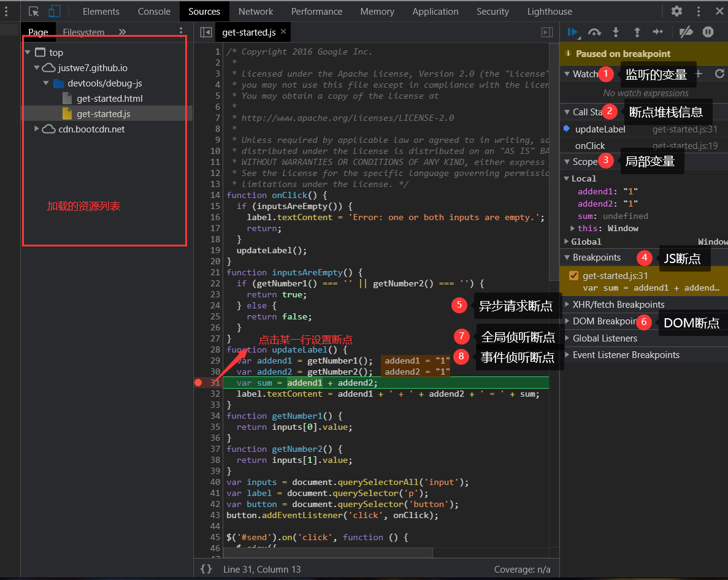Open the Lighthouse tab
Viewport: 728px width, 580px height.
(550, 11)
